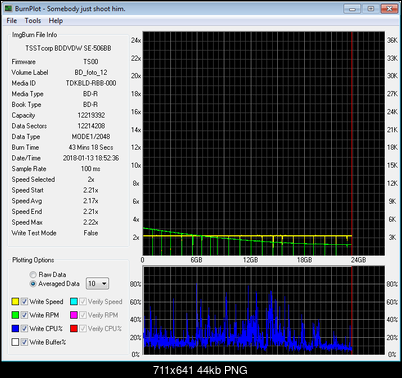
Task: Click the blue Write CPU% color swatch
Action: (x=15, y=329)
